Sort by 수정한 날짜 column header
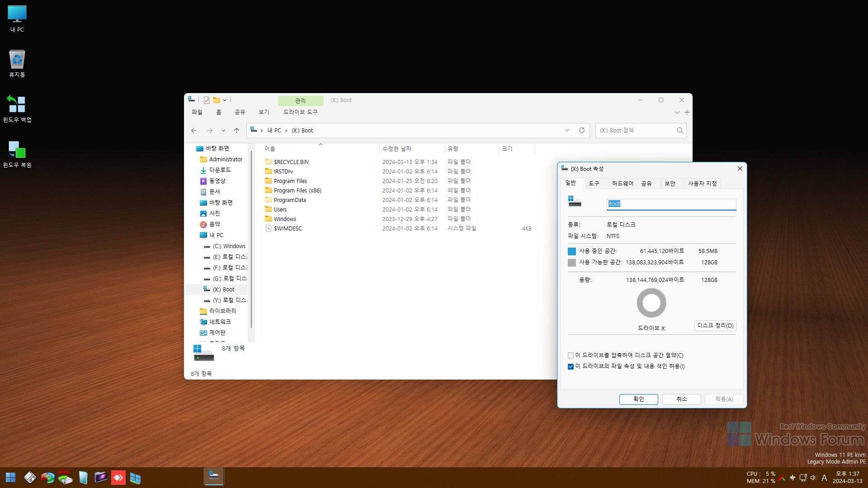This screenshot has height=488, width=868. (x=412, y=149)
